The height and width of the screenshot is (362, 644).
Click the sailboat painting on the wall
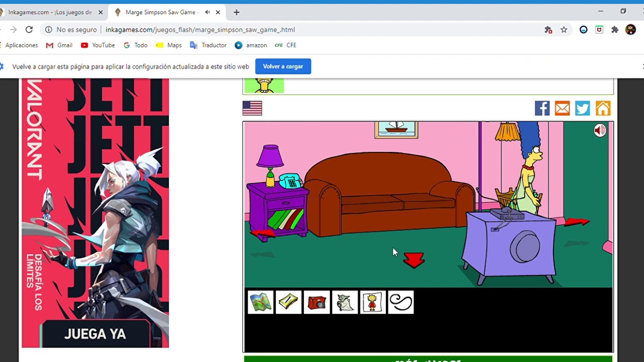pos(396,129)
